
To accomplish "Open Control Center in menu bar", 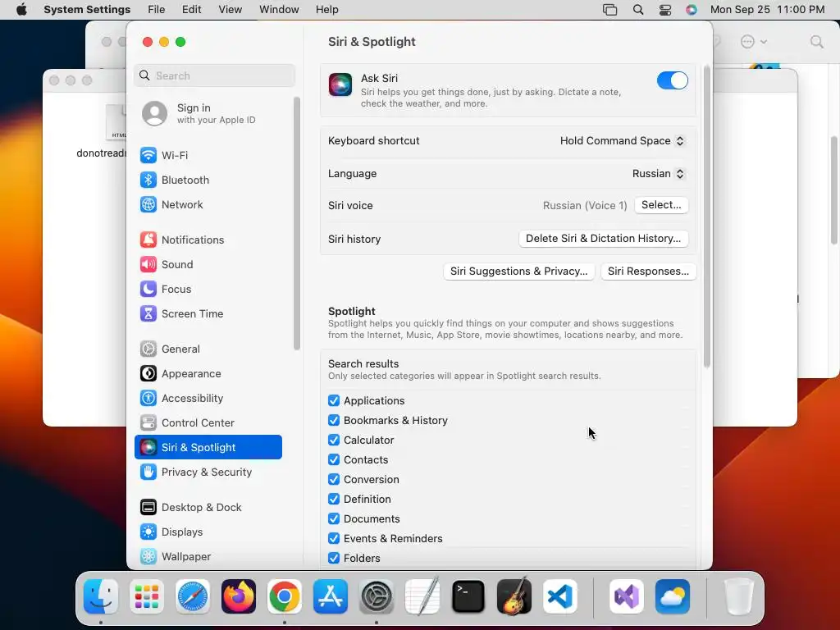I will (664, 10).
